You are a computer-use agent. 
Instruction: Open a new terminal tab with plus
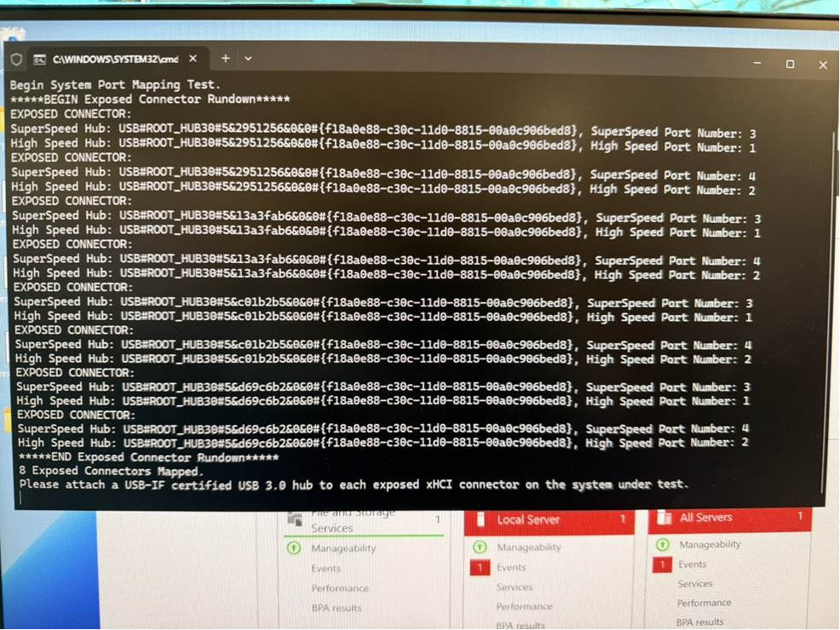[x=226, y=58]
